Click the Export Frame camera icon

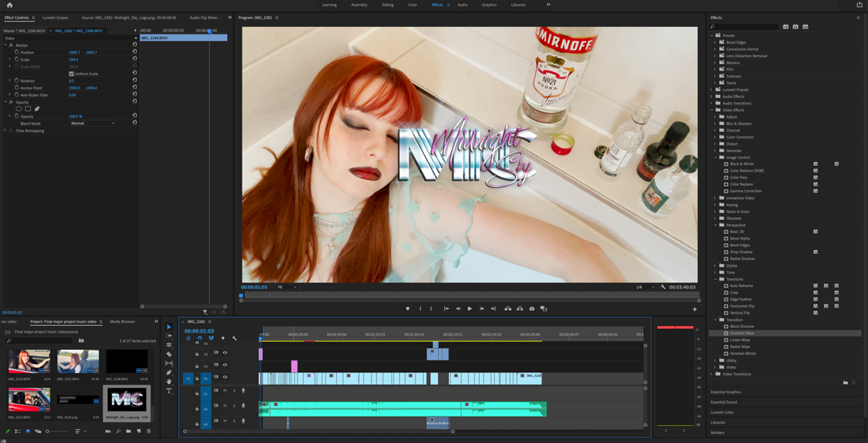click(532, 308)
